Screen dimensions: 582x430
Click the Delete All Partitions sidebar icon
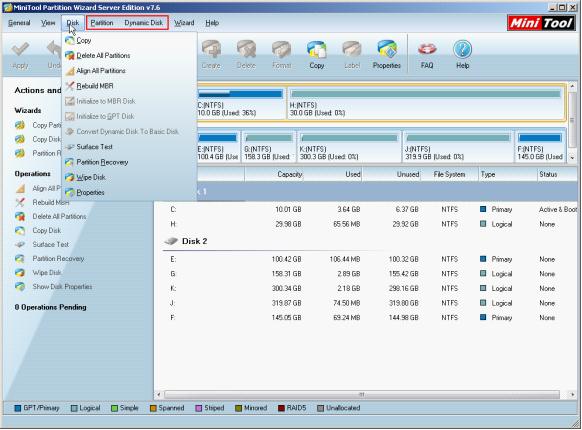click(20, 216)
